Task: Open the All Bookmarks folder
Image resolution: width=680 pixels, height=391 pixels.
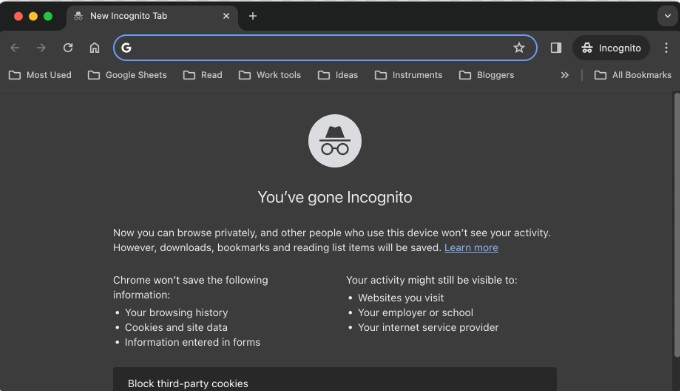Action: [633, 75]
